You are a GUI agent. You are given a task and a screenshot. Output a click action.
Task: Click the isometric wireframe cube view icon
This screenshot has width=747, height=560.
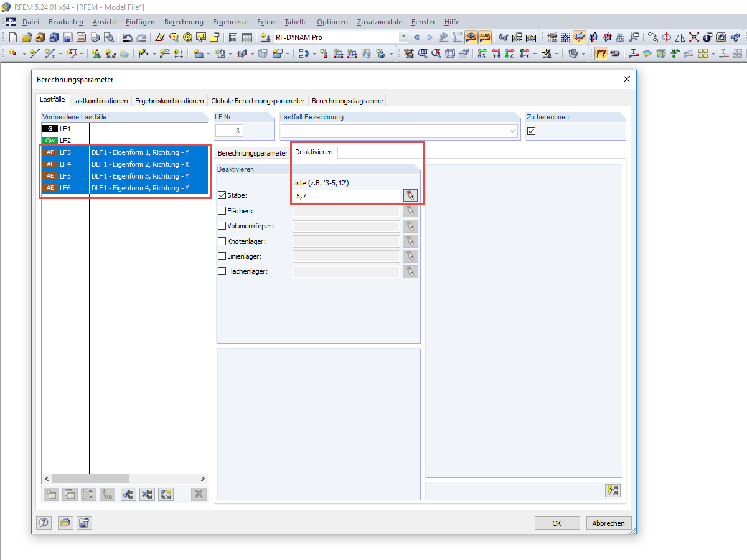449,54
